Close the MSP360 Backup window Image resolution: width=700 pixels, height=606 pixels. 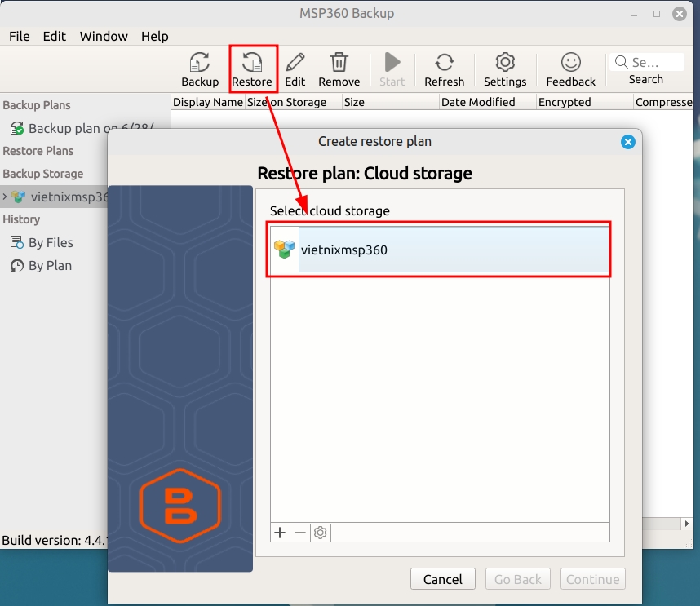(679, 14)
